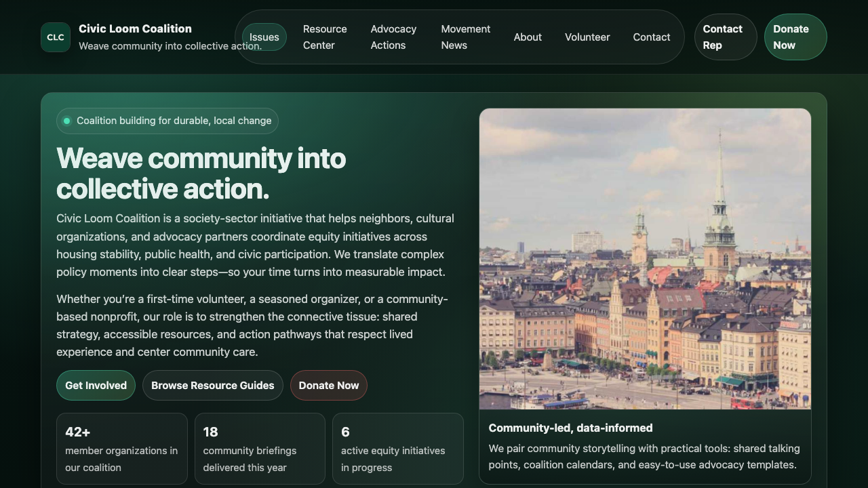Click the green status dot in the badge

tap(67, 121)
